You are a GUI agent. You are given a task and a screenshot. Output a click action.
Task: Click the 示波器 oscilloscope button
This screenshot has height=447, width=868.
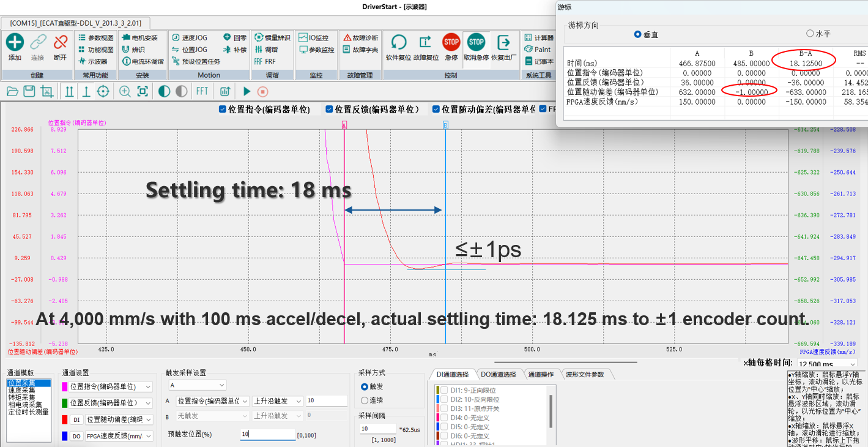(x=93, y=61)
